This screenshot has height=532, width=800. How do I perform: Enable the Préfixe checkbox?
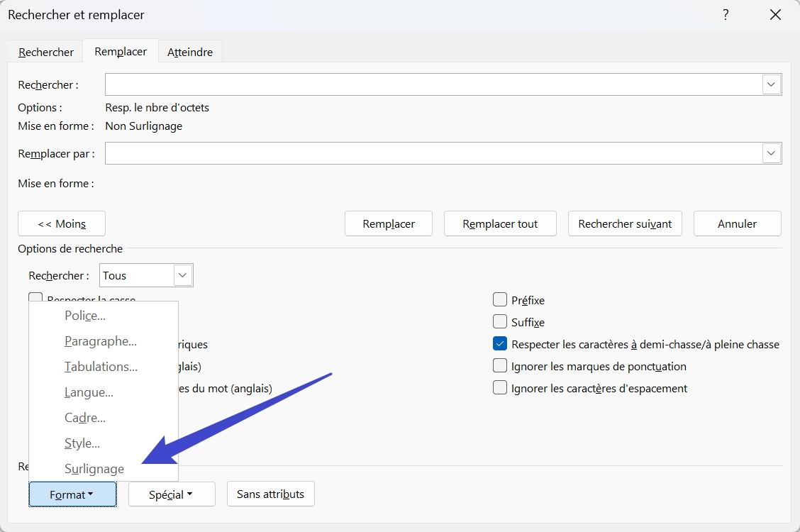click(x=500, y=300)
